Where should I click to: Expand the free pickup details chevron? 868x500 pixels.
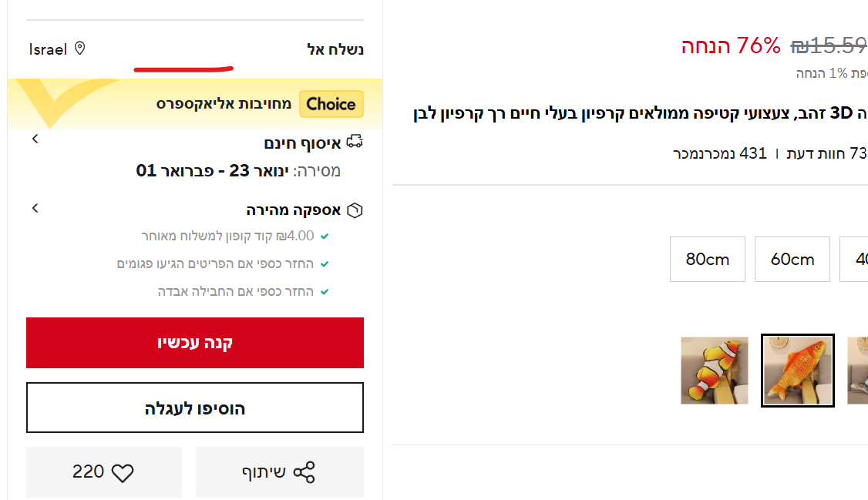[35, 139]
